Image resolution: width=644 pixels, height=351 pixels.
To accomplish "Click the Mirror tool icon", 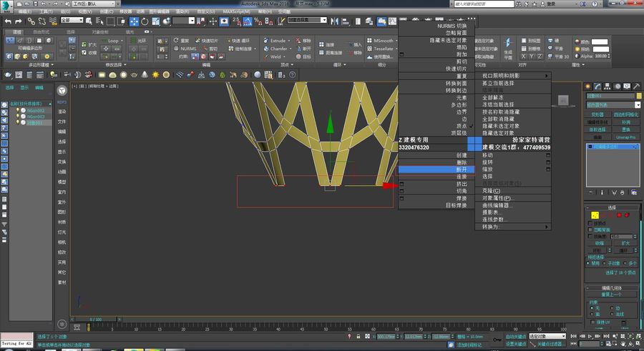I will point(334,21).
